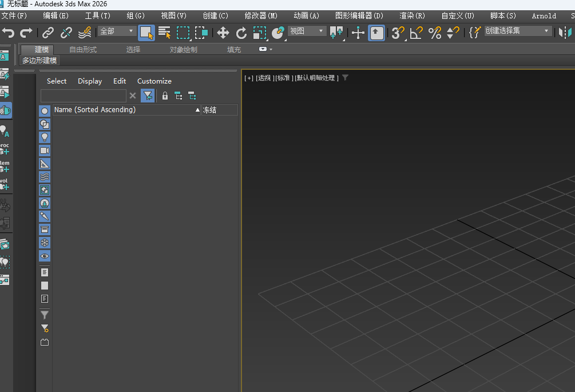This screenshot has width=575, height=392.
Task: Click the Select and Link chain icon
Action: [x=49, y=33]
